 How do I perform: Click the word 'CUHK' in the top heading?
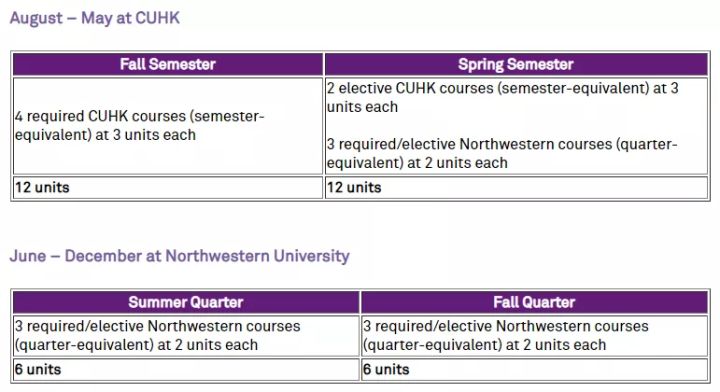pos(158,18)
